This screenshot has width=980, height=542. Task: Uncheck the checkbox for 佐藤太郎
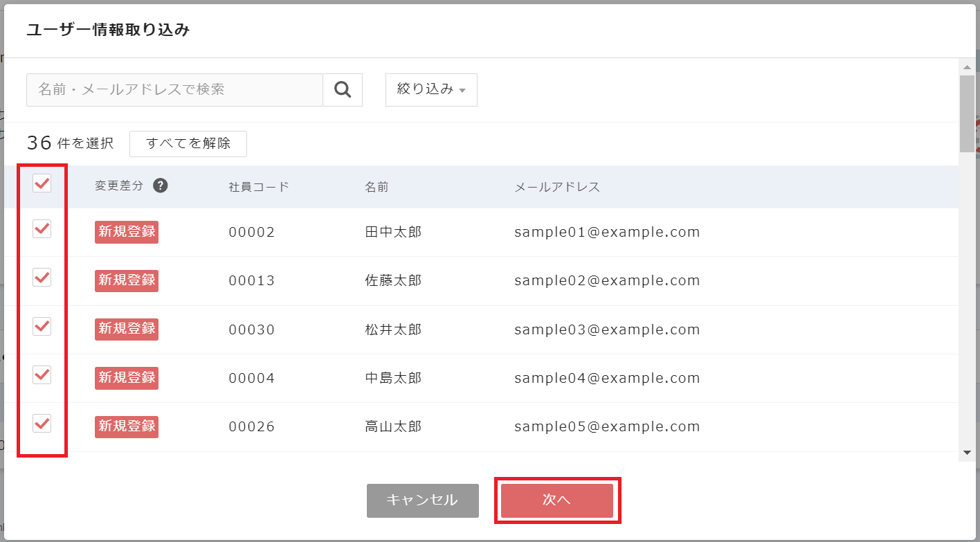point(42,278)
